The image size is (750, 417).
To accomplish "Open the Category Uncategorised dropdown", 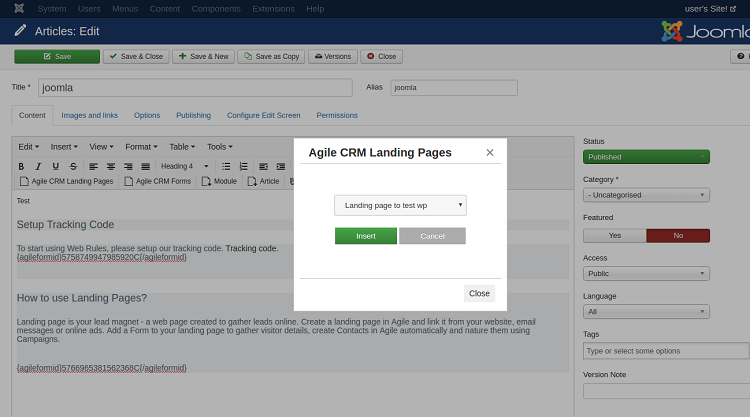I will [646, 195].
